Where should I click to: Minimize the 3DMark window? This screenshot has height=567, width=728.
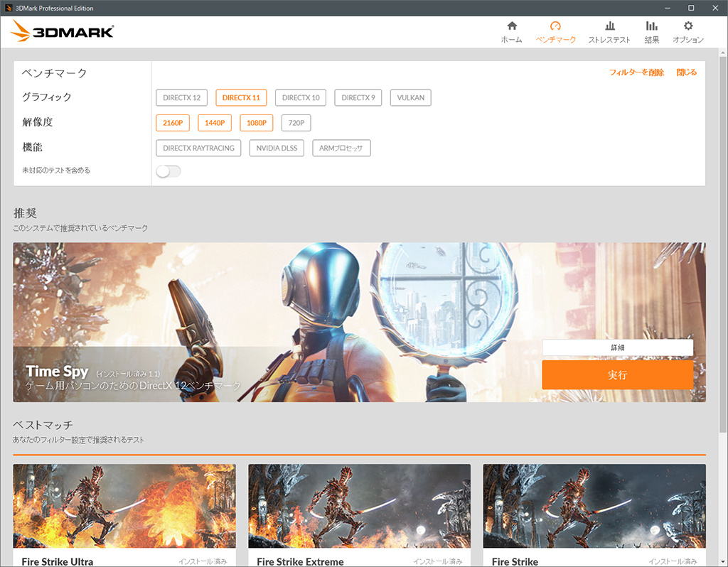tap(667, 8)
